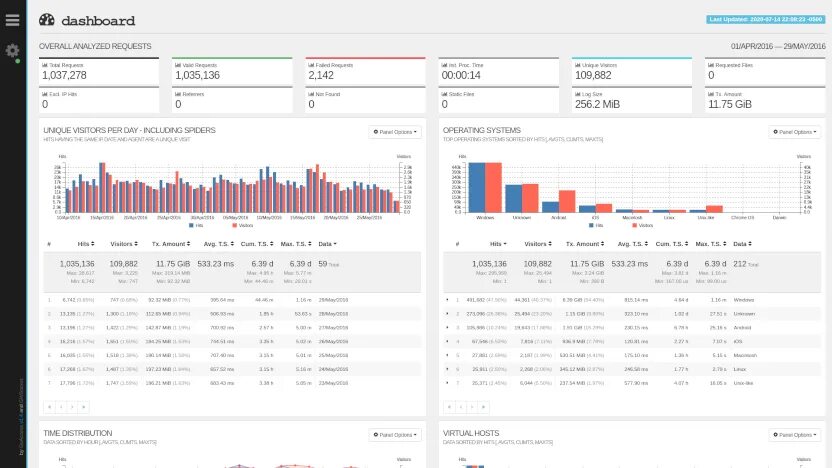
Task: Click the Overall Analyzed Requests heading
Action: click(95, 46)
